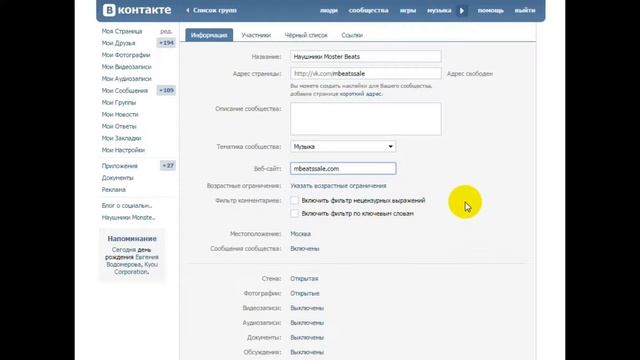Image resolution: width=640 pixels, height=360 pixels.
Task: Click the Название input field
Action: (x=366, y=56)
